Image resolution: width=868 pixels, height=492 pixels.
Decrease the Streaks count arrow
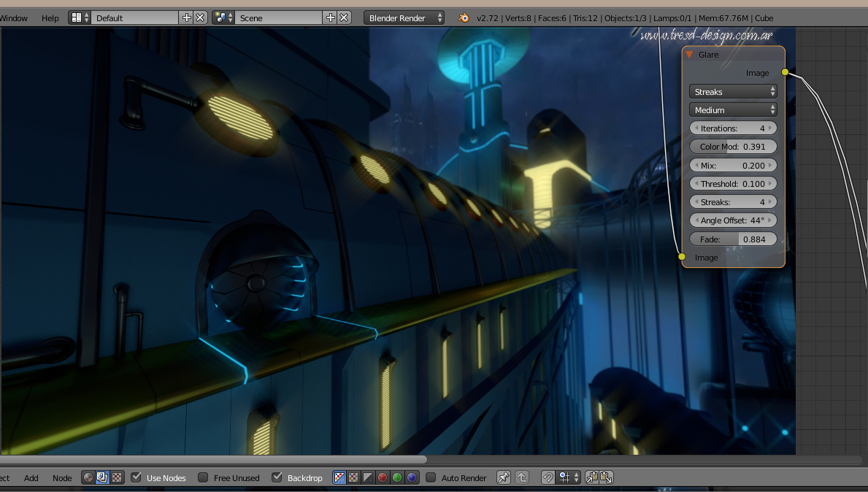(696, 202)
